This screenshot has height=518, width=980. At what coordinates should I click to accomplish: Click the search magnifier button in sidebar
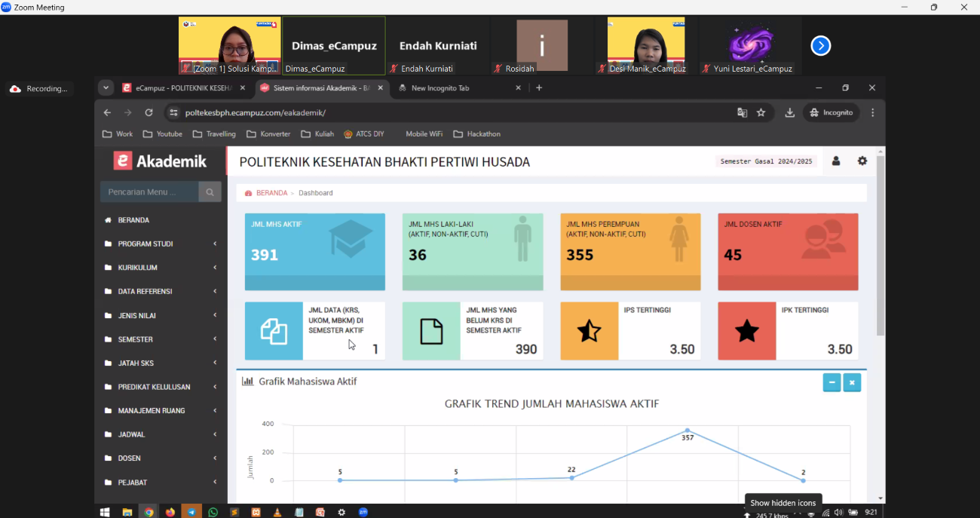(x=210, y=192)
